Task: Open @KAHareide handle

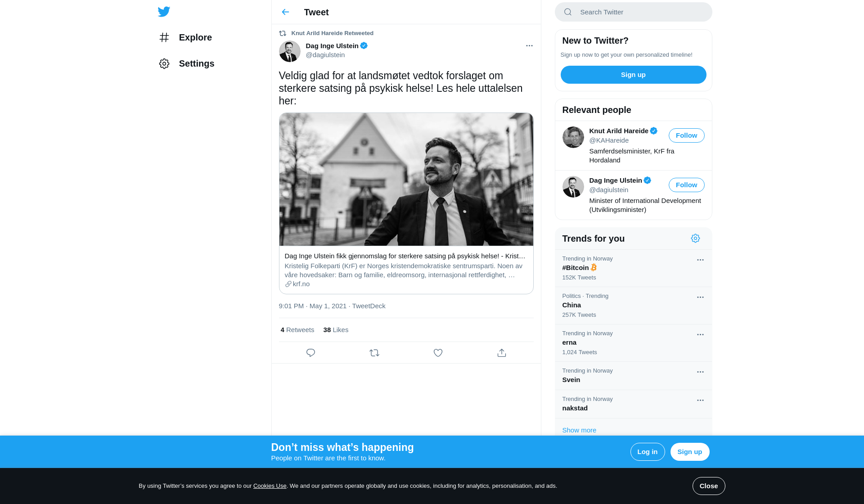Action: coord(609,140)
